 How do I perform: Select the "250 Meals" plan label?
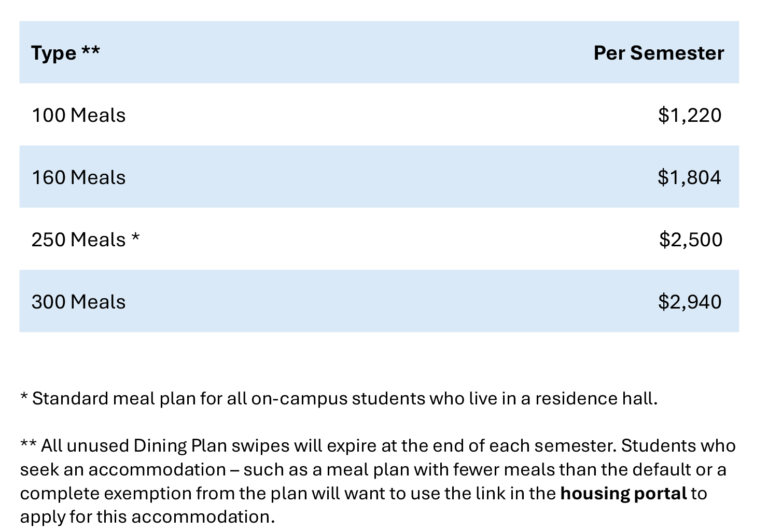(78, 240)
